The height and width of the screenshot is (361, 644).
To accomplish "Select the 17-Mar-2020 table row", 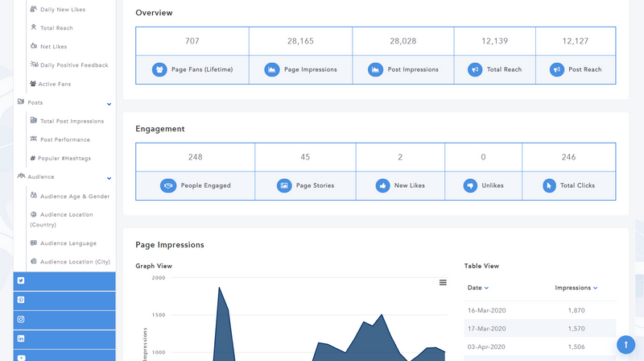I will pyautogui.click(x=540, y=329).
